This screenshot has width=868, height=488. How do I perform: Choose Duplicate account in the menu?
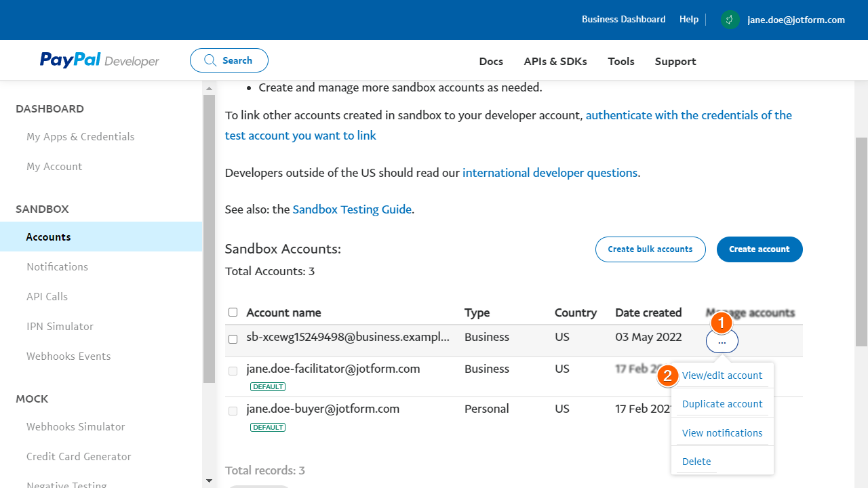click(722, 404)
